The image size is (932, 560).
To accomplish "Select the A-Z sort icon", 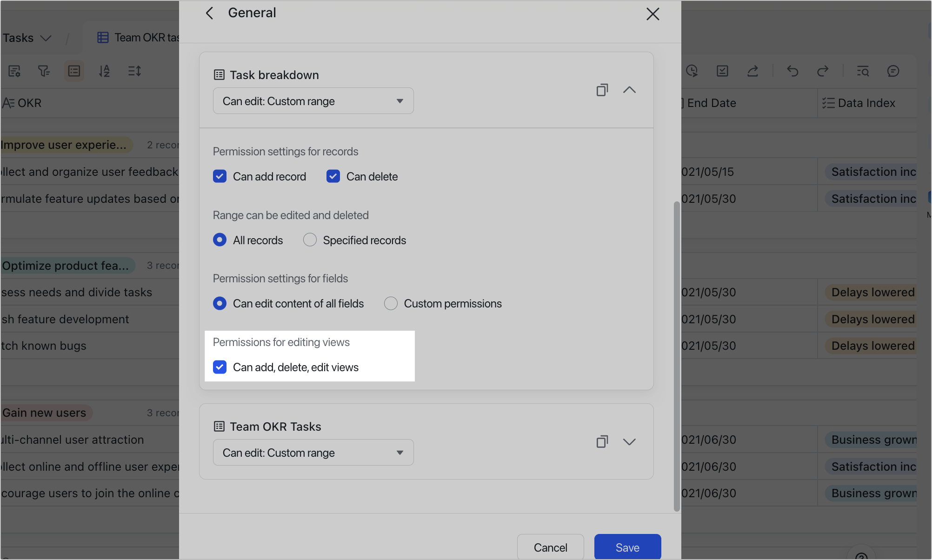I will (104, 71).
